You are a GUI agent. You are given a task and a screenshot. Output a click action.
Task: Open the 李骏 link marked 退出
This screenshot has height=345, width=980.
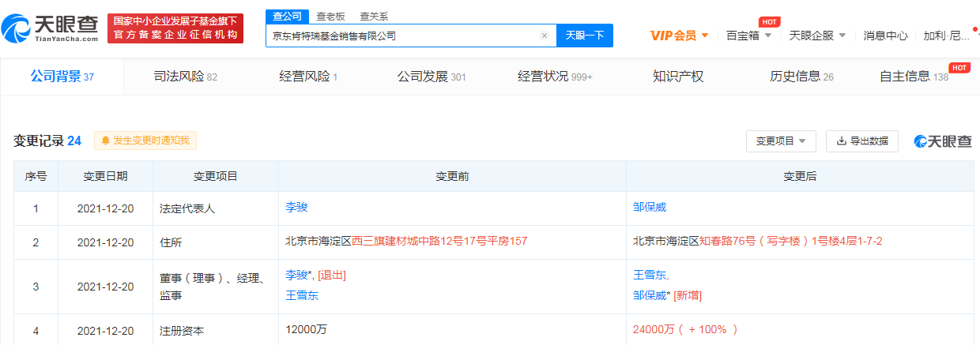(x=298, y=275)
